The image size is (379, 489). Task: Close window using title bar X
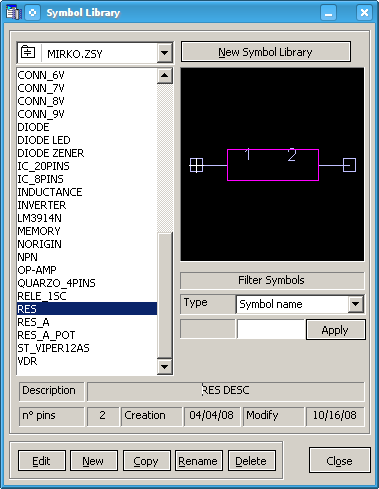(x=364, y=13)
